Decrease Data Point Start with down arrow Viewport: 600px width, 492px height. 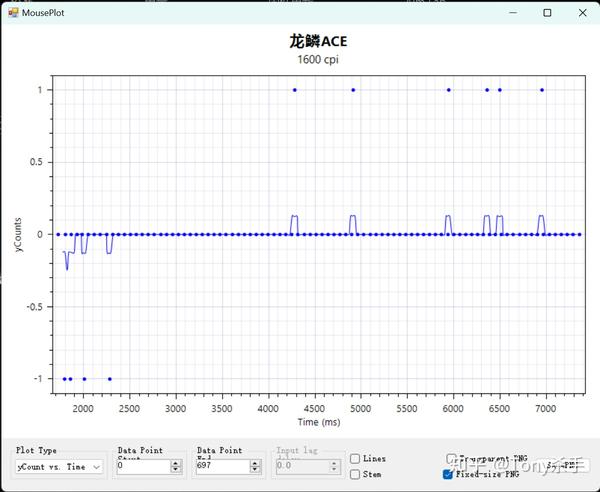(x=176, y=469)
